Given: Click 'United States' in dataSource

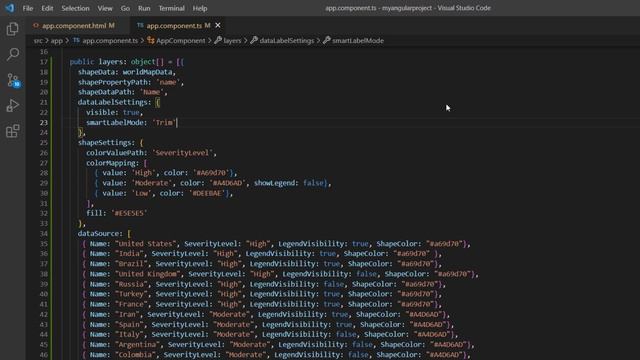Looking at the screenshot, I should 145,244.
